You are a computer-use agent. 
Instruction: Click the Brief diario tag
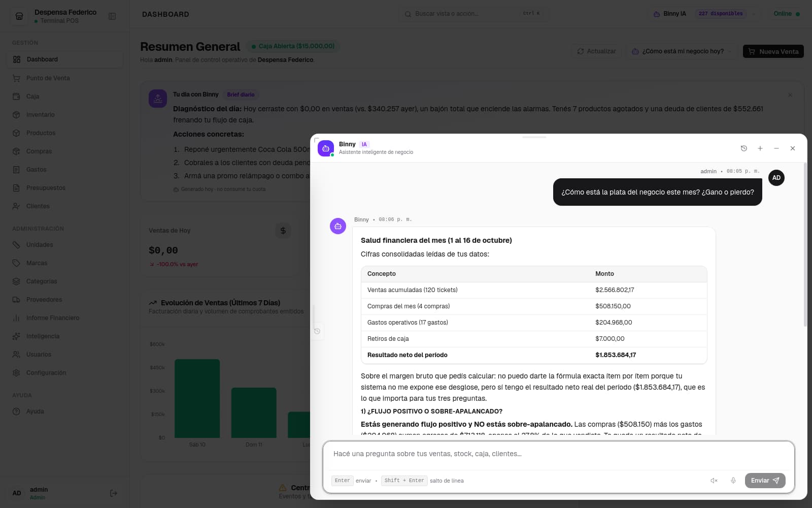241,94
